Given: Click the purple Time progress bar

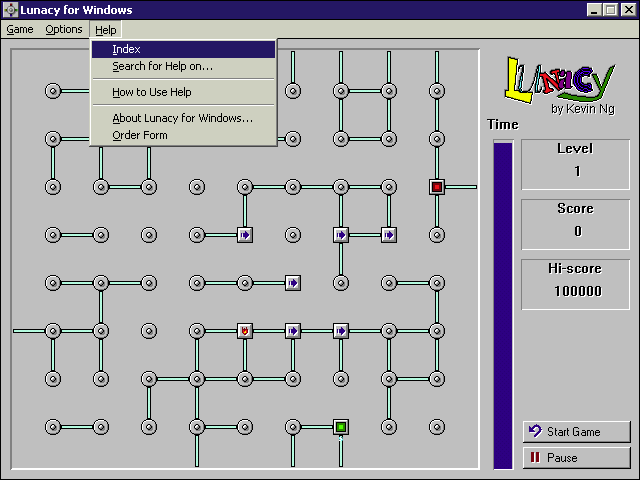Looking at the screenshot, I should [503, 305].
